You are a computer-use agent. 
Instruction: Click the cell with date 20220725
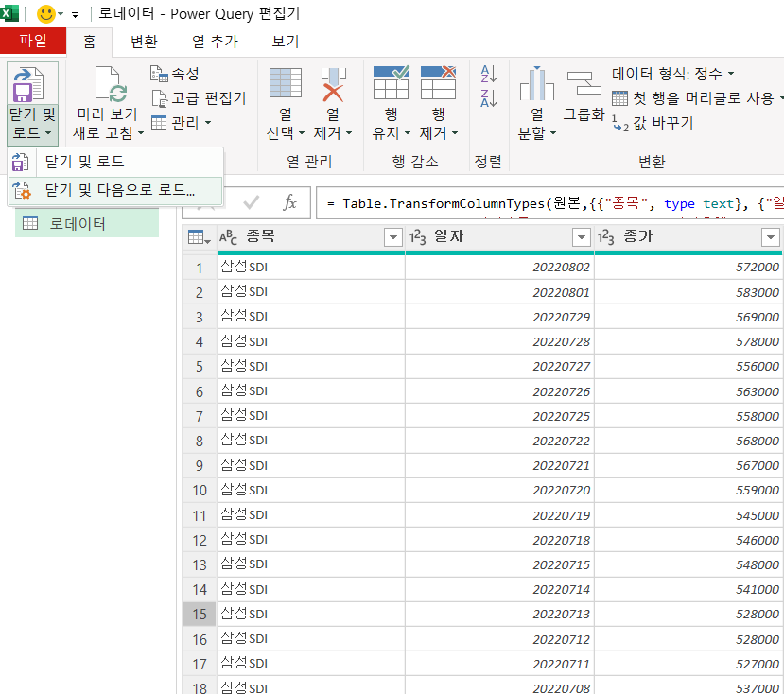(x=499, y=416)
